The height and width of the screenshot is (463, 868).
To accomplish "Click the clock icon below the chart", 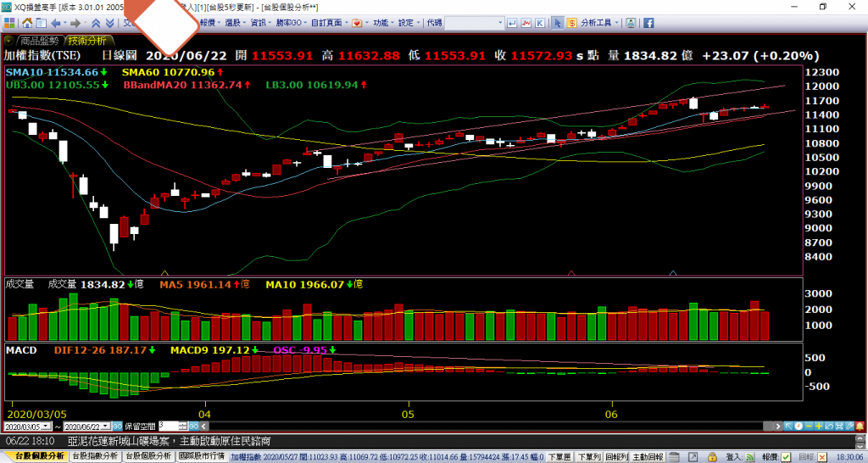I will pos(798,426).
